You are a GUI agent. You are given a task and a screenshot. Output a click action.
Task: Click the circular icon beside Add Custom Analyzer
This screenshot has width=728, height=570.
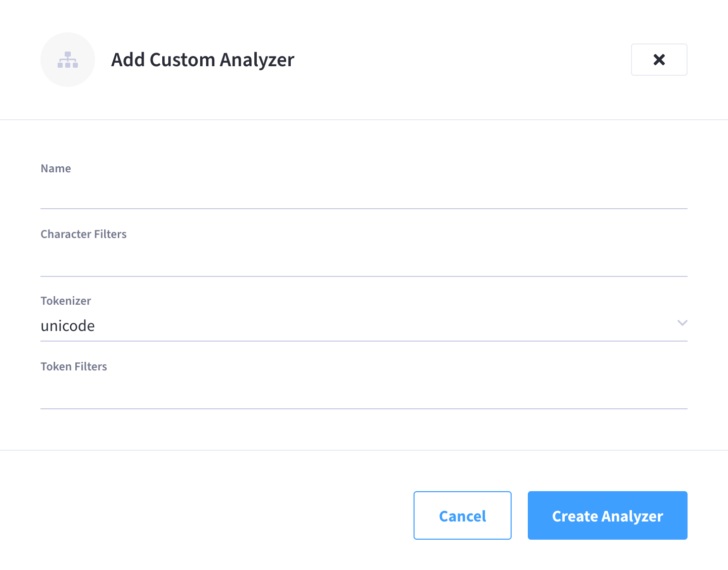pos(68,60)
